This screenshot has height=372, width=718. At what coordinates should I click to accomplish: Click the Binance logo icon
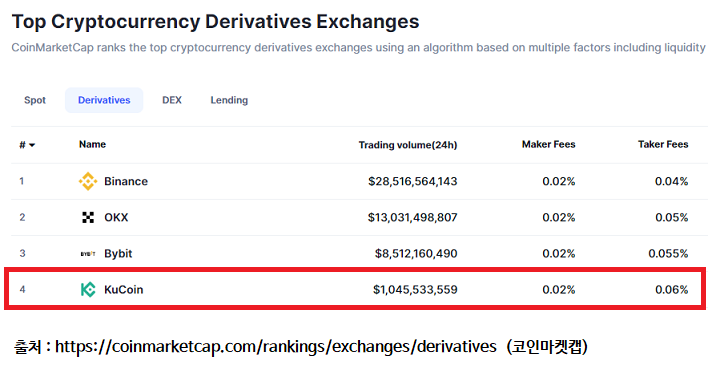point(87,181)
